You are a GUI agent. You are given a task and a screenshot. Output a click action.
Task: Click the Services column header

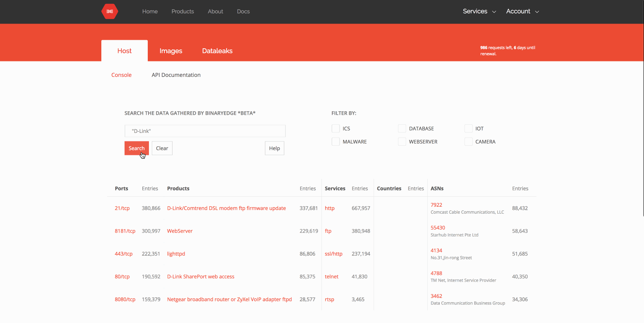(x=335, y=189)
